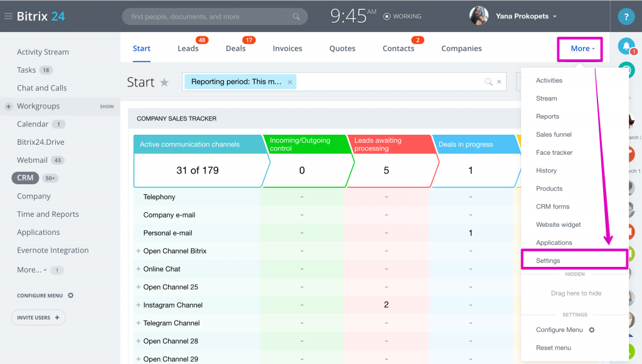Toggle the Working status indicator

tap(386, 16)
